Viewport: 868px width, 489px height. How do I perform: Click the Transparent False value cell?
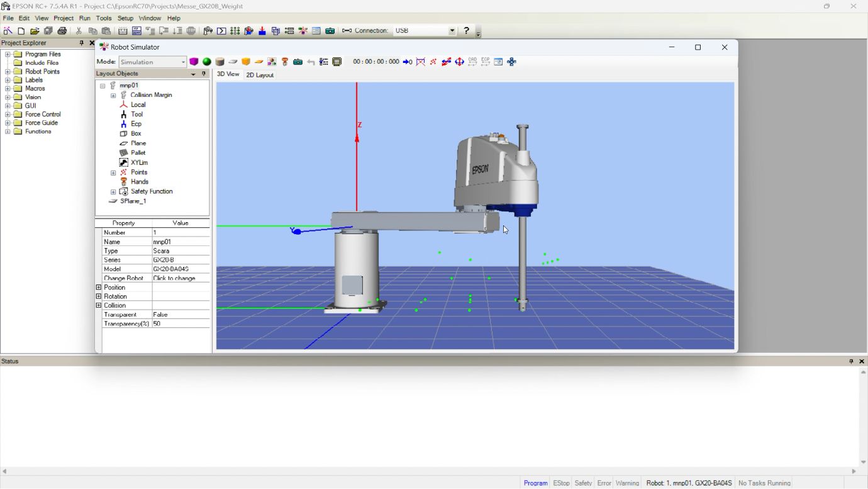[x=181, y=315]
